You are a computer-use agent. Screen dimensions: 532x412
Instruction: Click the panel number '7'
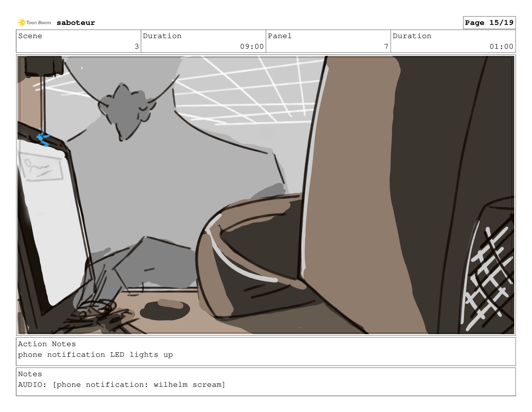tap(386, 46)
